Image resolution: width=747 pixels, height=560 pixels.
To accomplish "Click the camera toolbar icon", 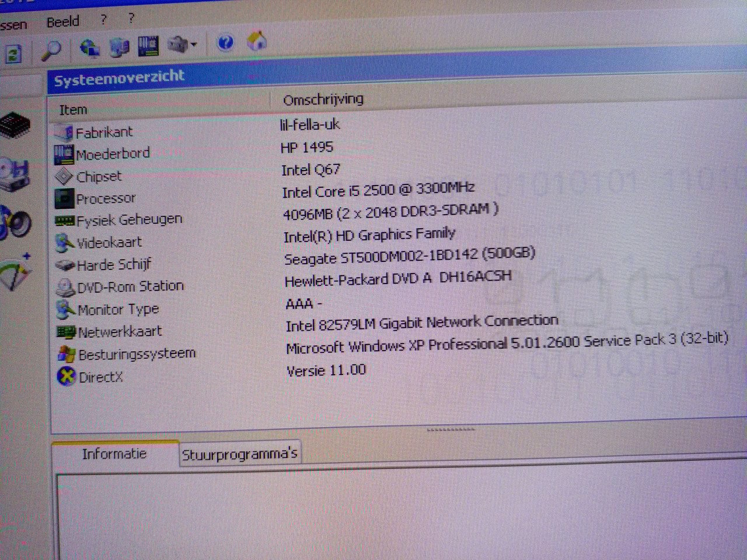I will (178, 44).
